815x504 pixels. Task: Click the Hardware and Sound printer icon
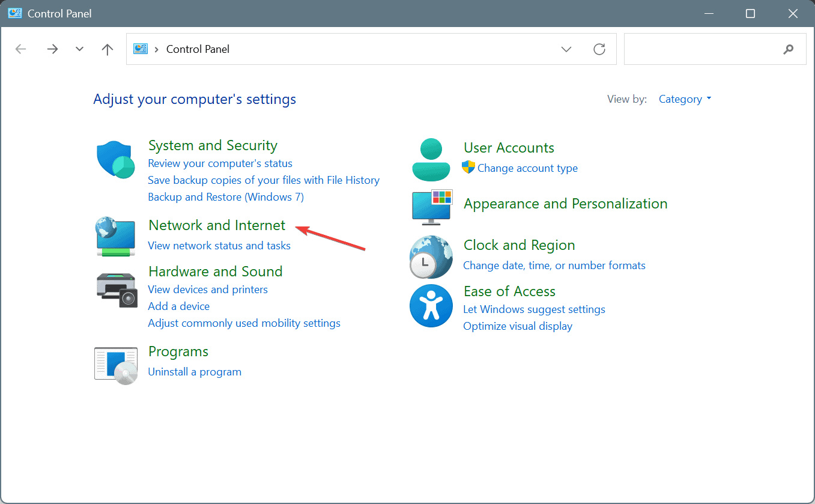click(117, 290)
